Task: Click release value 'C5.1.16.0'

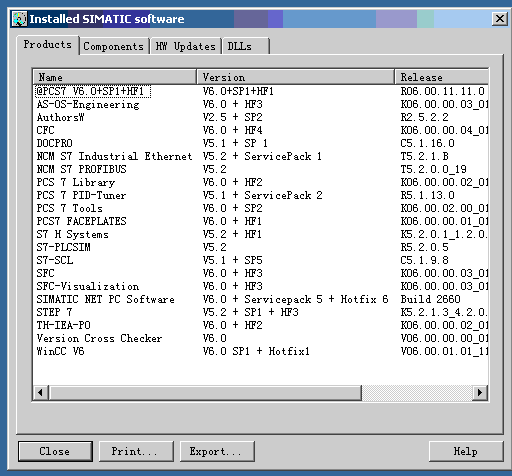Action: pos(427,143)
